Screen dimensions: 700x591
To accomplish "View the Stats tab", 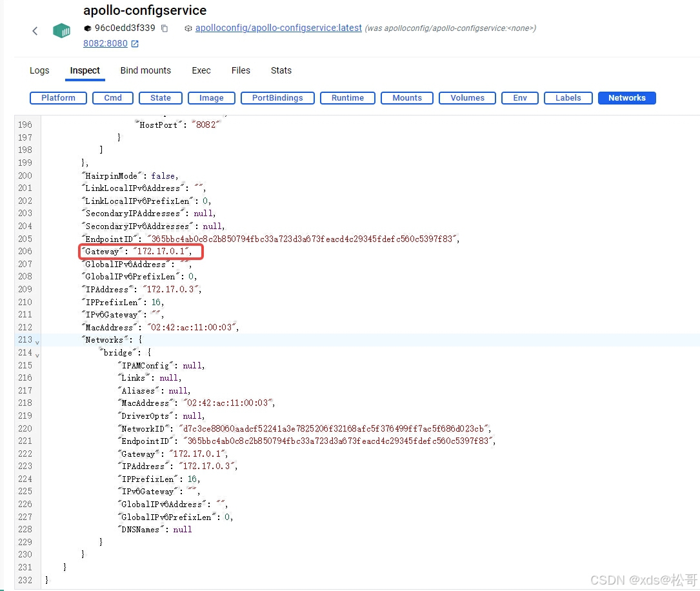I will [x=281, y=70].
